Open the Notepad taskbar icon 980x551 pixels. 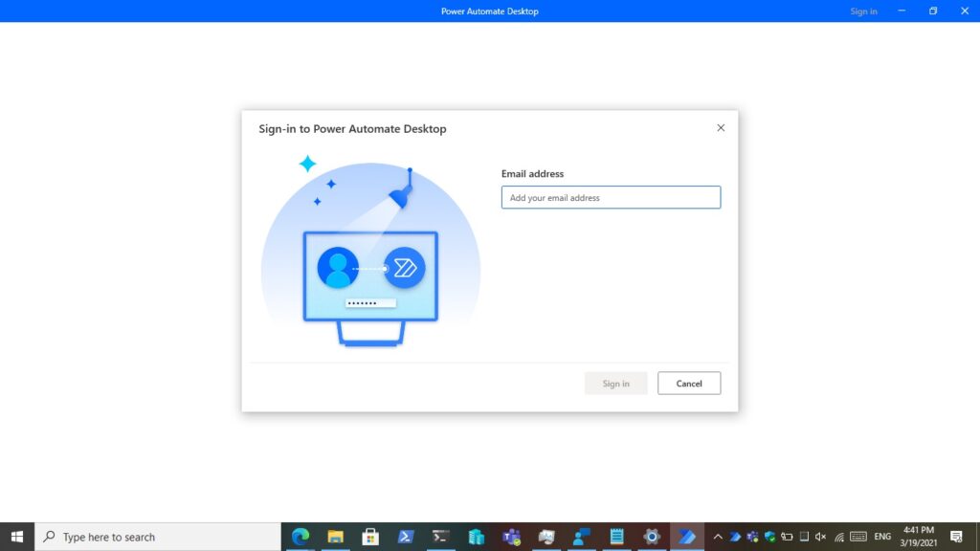(x=616, y=537)
